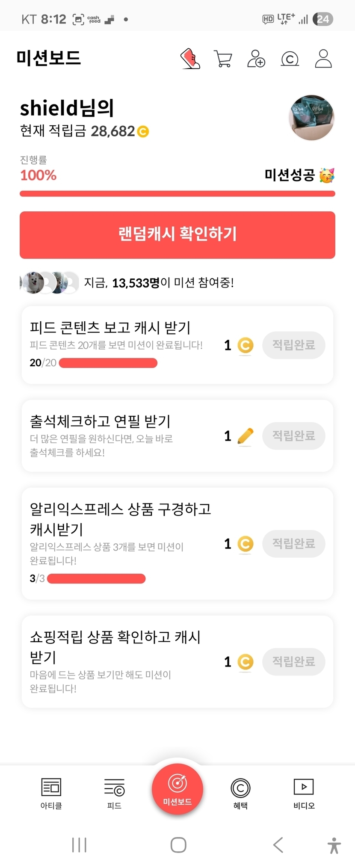Tap the pencil reward icon
Image resolution: width=355 pixels, height=868 pixels.
pos(245,436)
